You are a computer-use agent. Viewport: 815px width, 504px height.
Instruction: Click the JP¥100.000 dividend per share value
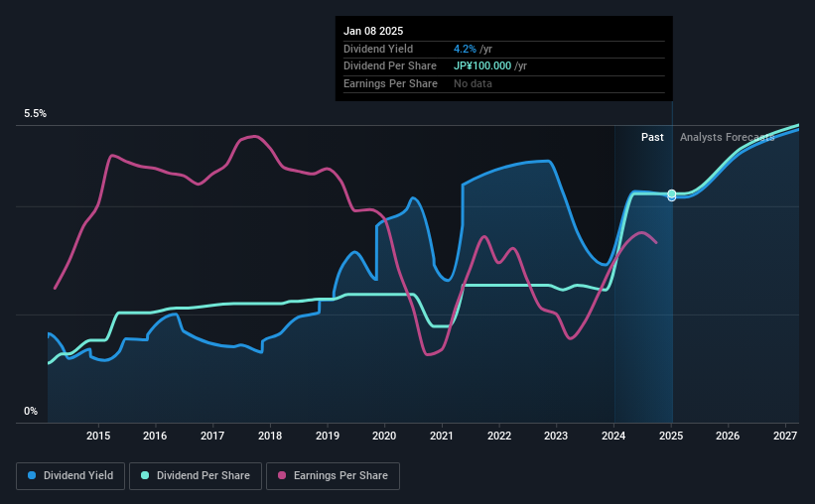pyautogui.click(x=482, y=66)
